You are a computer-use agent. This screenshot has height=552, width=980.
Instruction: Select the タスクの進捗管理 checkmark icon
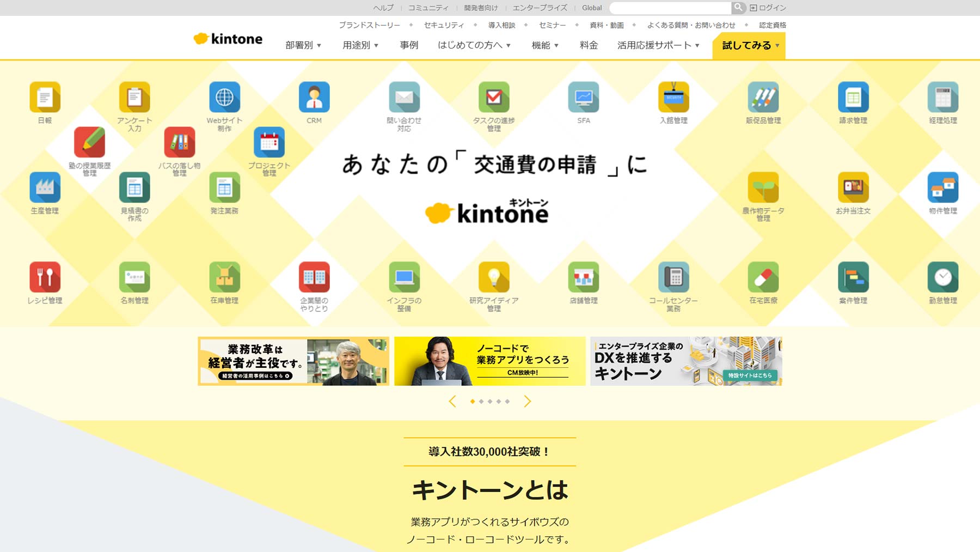click(x=494, y=97)
